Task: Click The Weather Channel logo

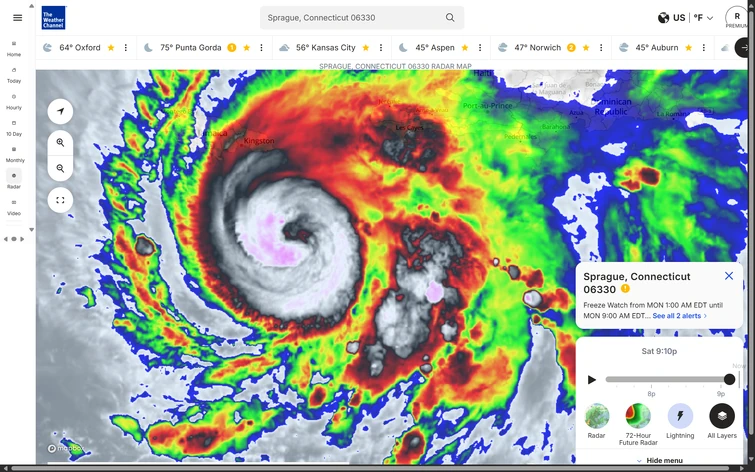Action: [x=53, y=18]
